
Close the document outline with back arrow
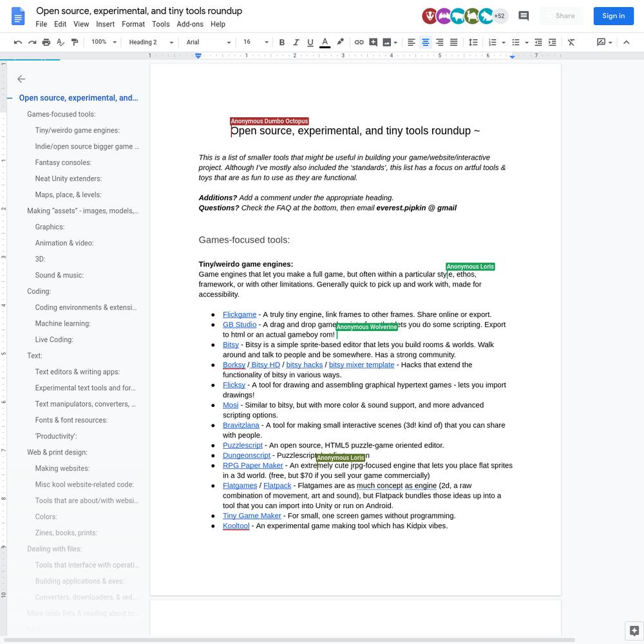click(21, 79)
